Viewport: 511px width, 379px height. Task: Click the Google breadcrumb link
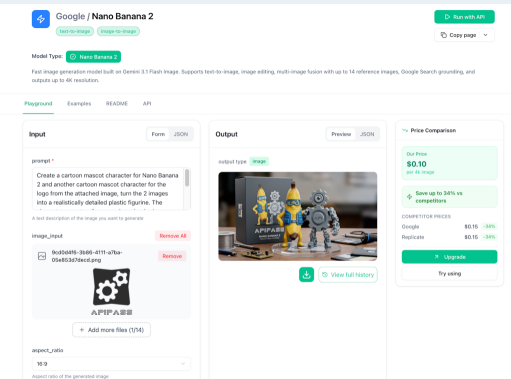[70, 16]
